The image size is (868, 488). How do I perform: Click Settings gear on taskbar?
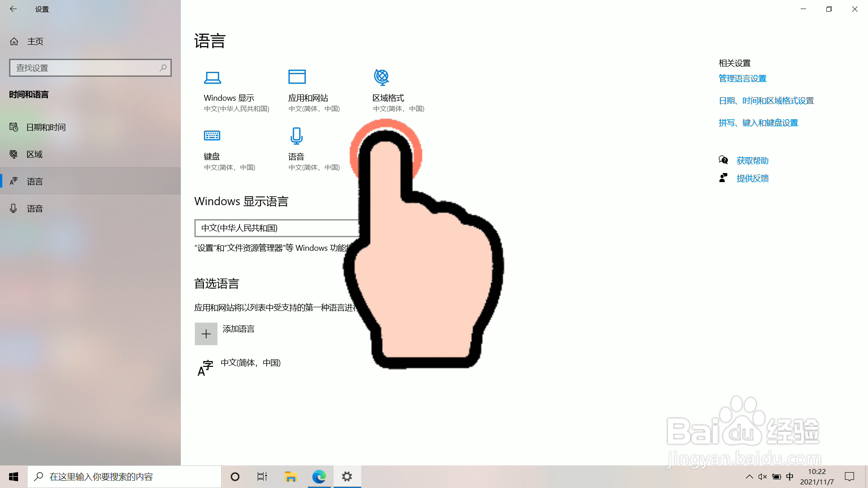347,477
